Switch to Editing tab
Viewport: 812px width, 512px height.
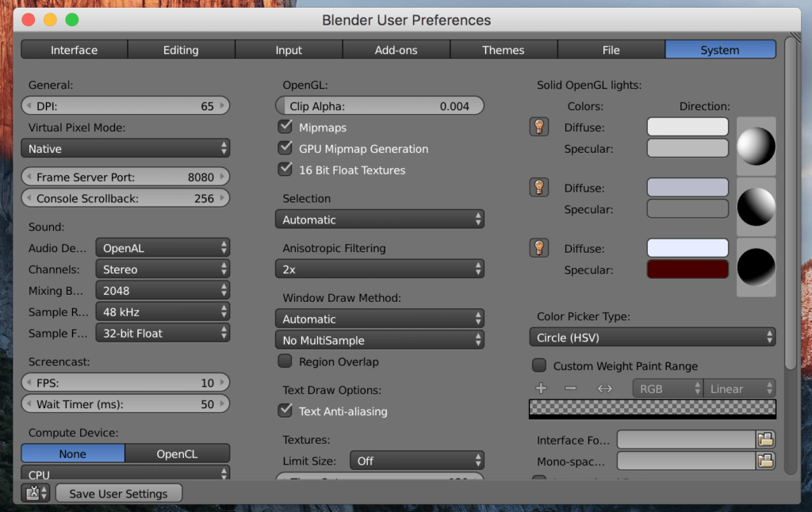click(181, 50)
